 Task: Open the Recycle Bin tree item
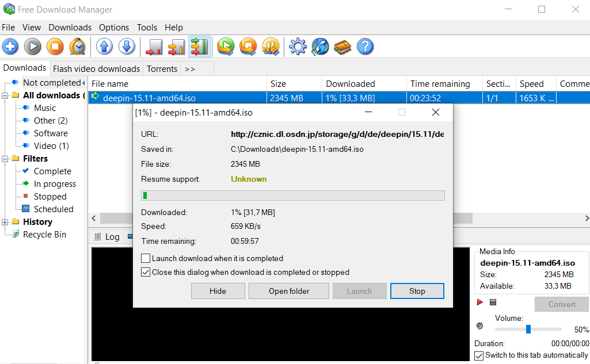pos(44,235)
